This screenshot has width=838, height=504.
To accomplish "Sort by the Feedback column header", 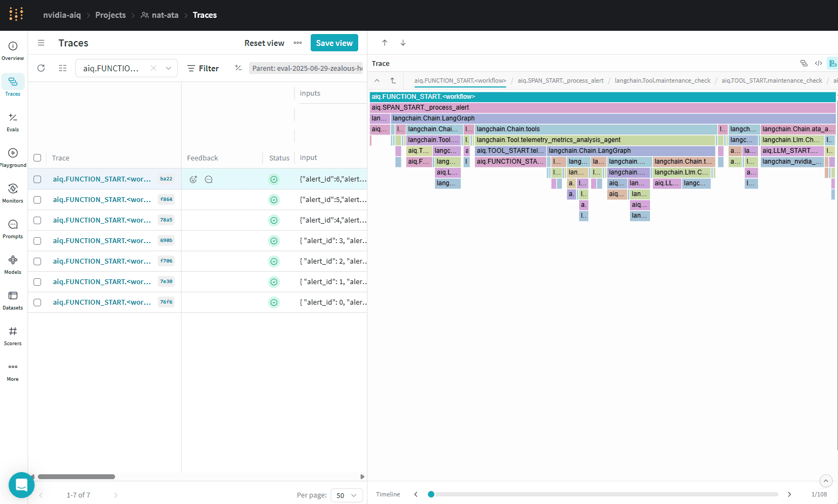I will [x=203, y=158].
